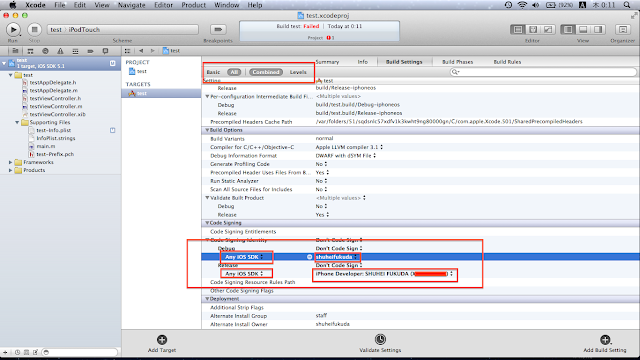Viewport: 640px width, 360px height.
Task: Click the build settings search field
Action: click(x=543, y=72)
